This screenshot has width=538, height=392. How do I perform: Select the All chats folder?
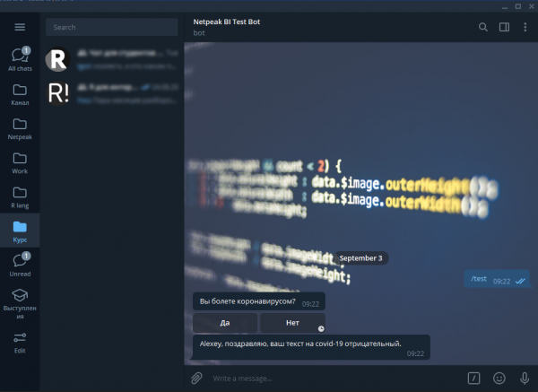(x=20, y=59)
